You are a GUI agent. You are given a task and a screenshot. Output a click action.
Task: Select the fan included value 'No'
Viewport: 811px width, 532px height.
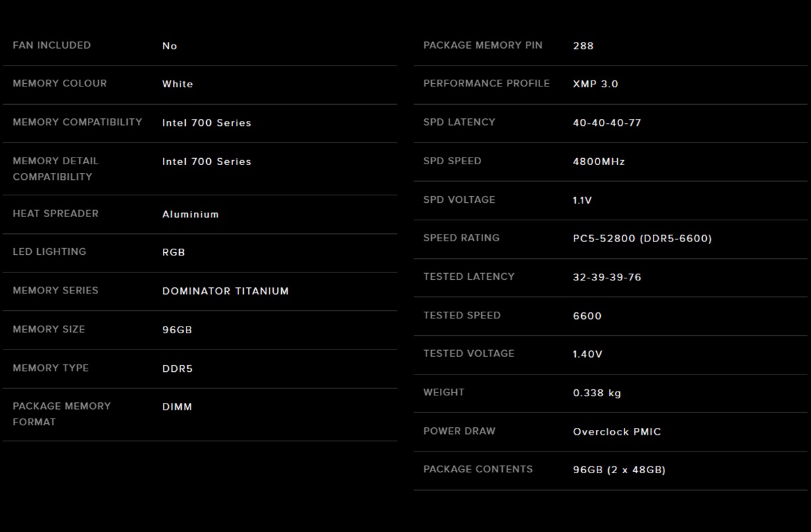coord(170,46)
